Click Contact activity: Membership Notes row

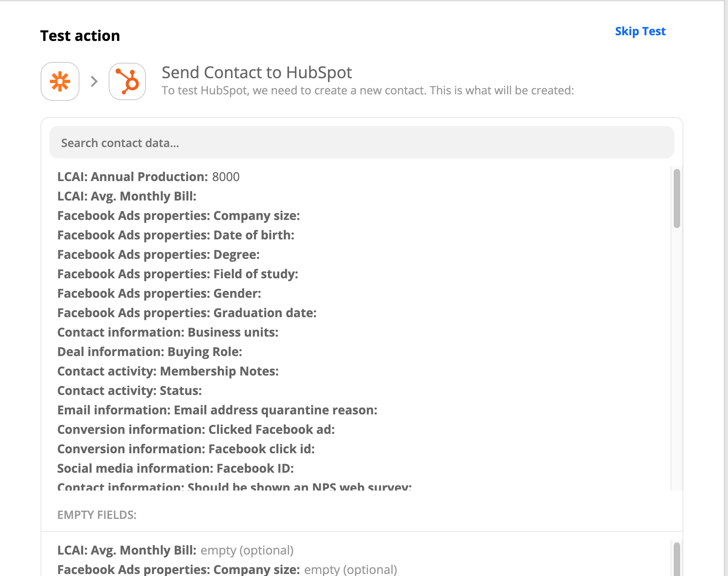pos(168,371)
